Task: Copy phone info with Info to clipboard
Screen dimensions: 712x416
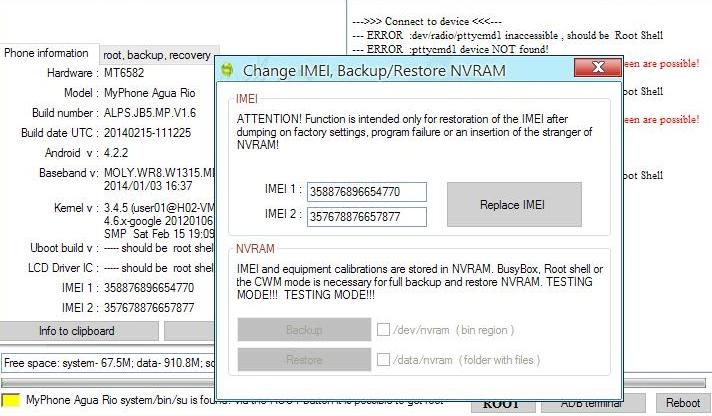Action: 77,331
